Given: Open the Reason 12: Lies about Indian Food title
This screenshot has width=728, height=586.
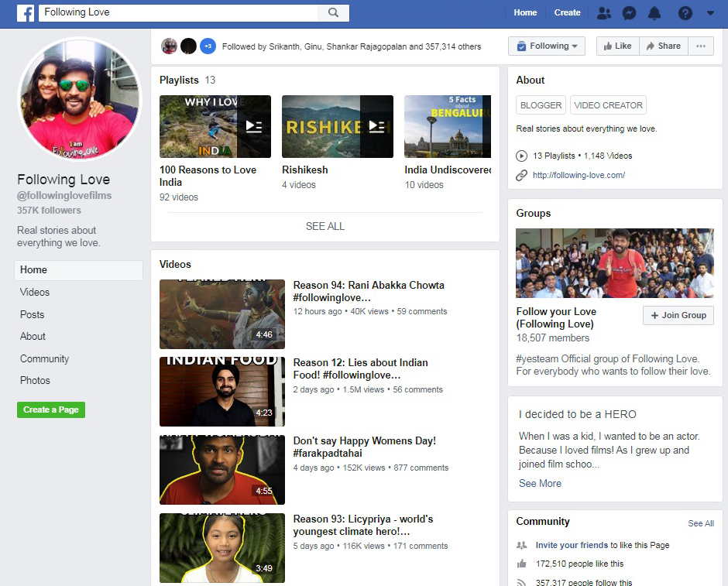Looking at the screenshot, I should [360, 368].
